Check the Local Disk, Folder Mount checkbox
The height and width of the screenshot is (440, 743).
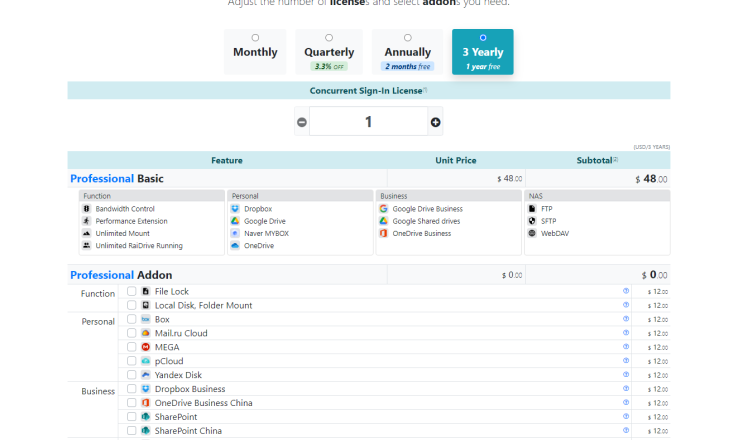pos(132,305)
